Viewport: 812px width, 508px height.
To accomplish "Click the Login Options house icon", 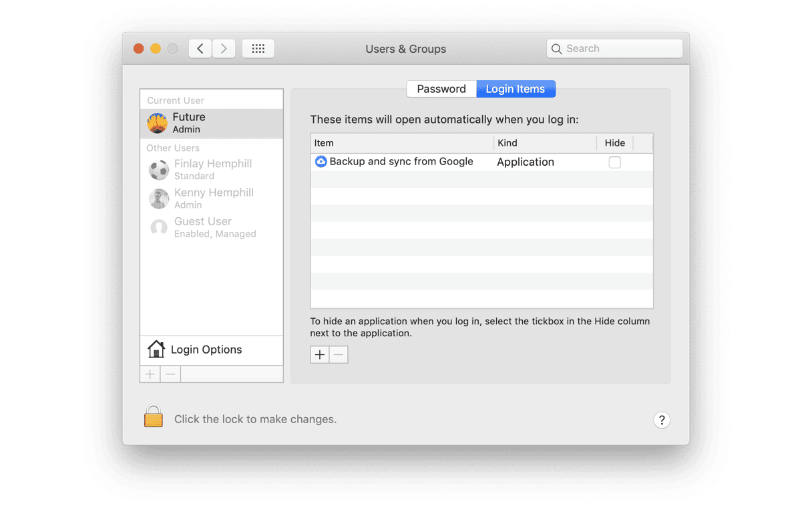I will tap(156, 349).
